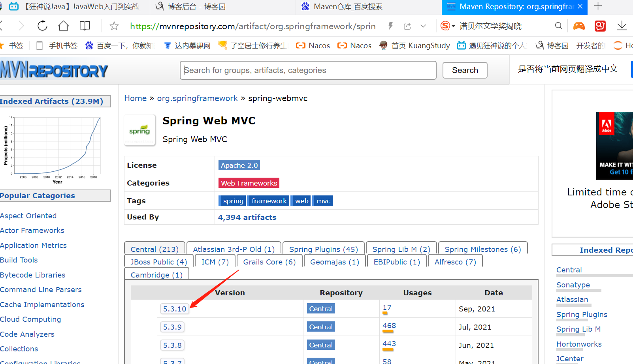Select the ICM (7) tab
633x364 pixels.
click(215, 262)
